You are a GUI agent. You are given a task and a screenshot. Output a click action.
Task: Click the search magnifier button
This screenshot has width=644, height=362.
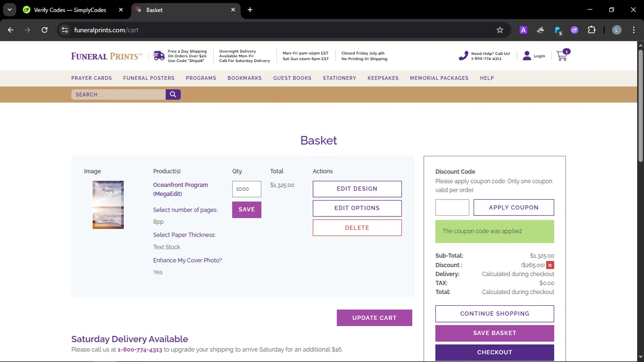pyautogui.click(x=173, y=94)
